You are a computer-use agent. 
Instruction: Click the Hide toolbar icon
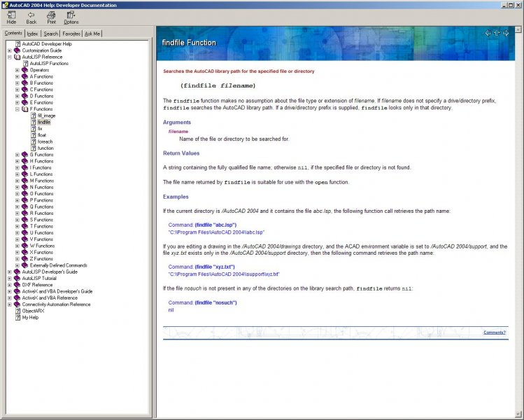[11, 15]
